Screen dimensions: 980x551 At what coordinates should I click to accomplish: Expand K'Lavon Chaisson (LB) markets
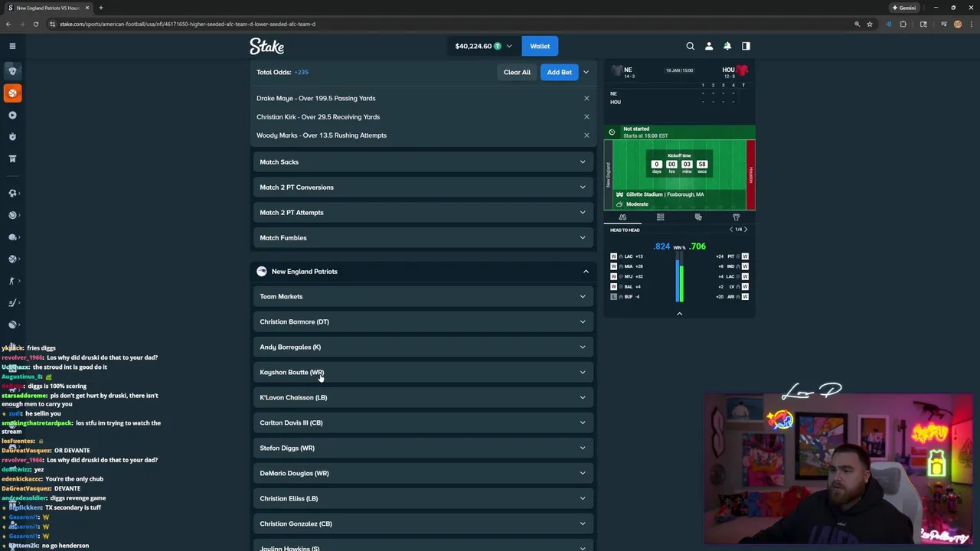pos(423,397)
